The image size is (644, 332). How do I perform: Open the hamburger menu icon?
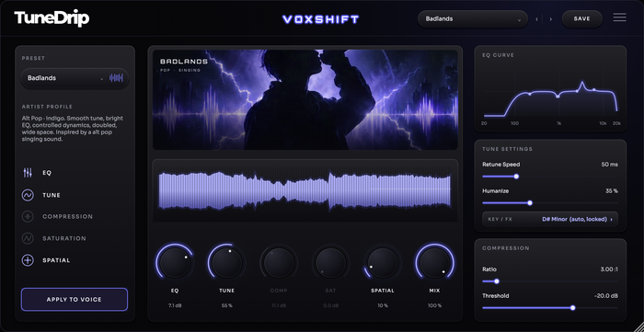[x=620, y=17]
